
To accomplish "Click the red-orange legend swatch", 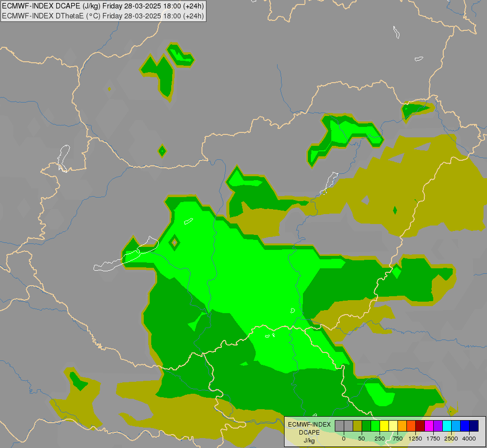I will coord(411,426).
